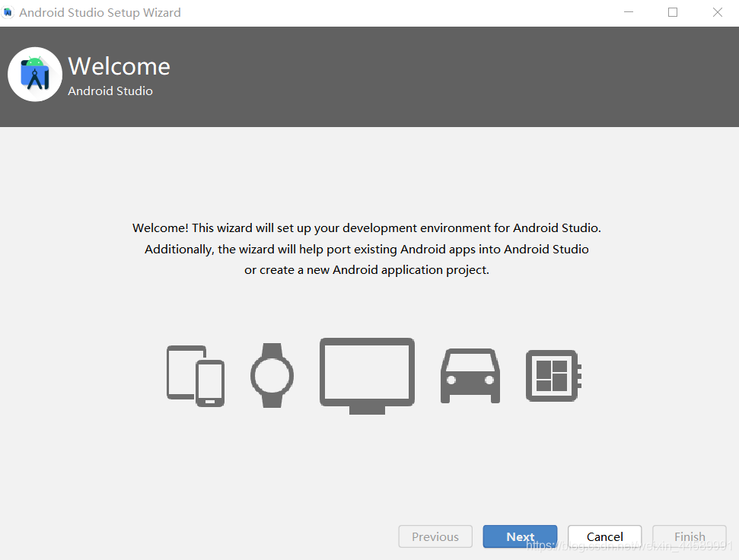Click the 'Additionally, the wizard will help' line
Viewport: 739px width, 560px height.
click(367, 249)
